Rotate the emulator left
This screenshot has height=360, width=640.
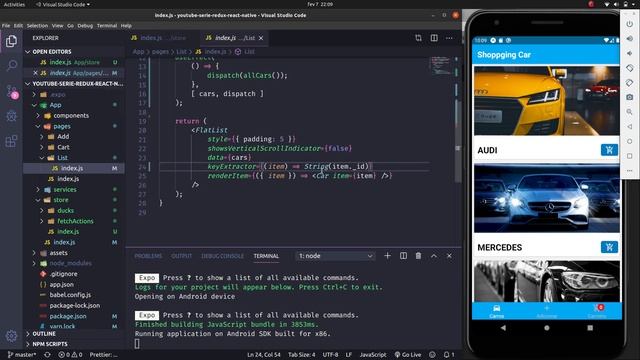coord(630,68)
